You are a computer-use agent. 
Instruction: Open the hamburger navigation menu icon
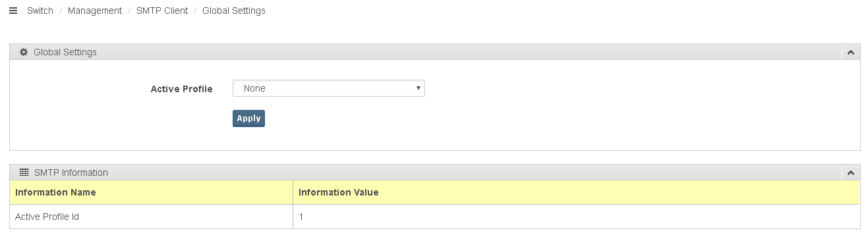point(13,11)
